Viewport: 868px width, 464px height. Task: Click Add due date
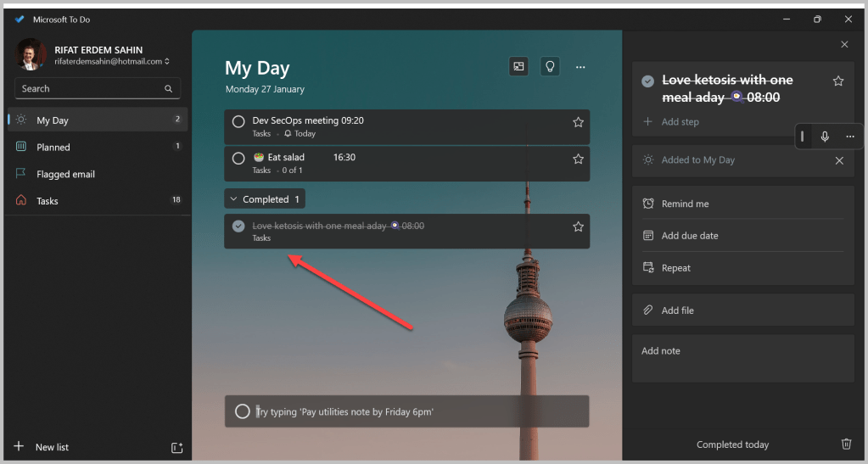tap(743, 236)
